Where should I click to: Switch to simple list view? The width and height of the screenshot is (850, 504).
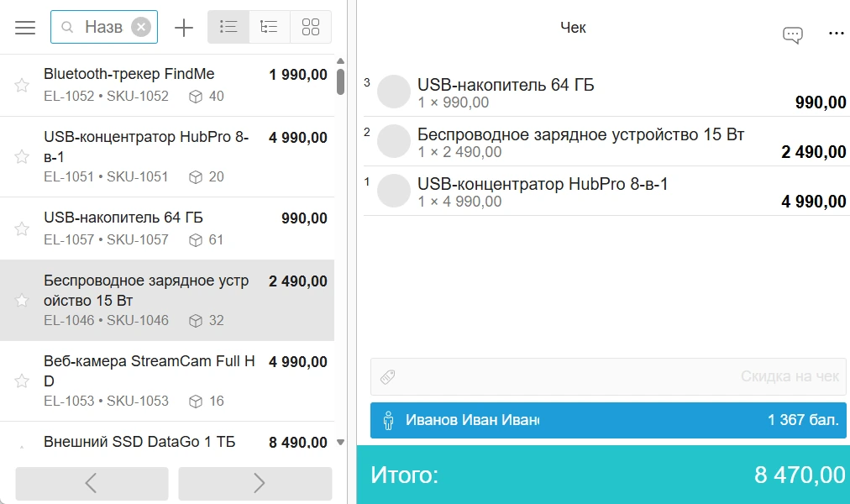coord(228,27)
